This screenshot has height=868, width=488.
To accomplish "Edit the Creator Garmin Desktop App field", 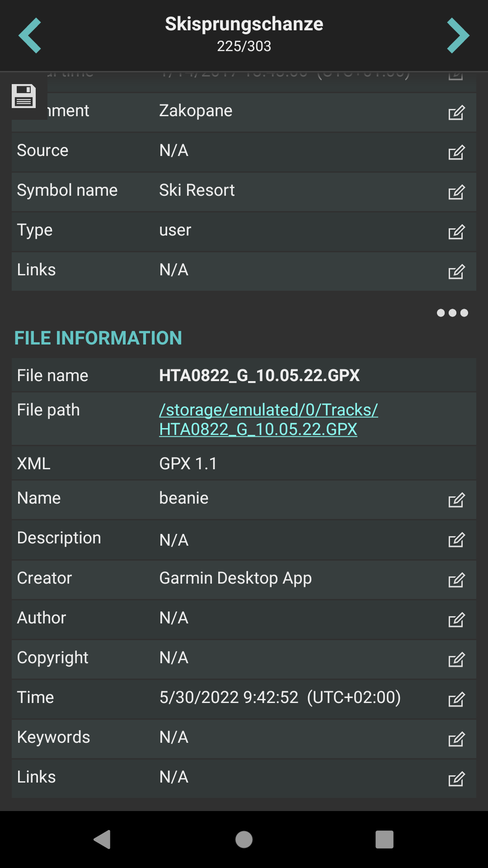I will pyautogui.click(x=456, y=580).
